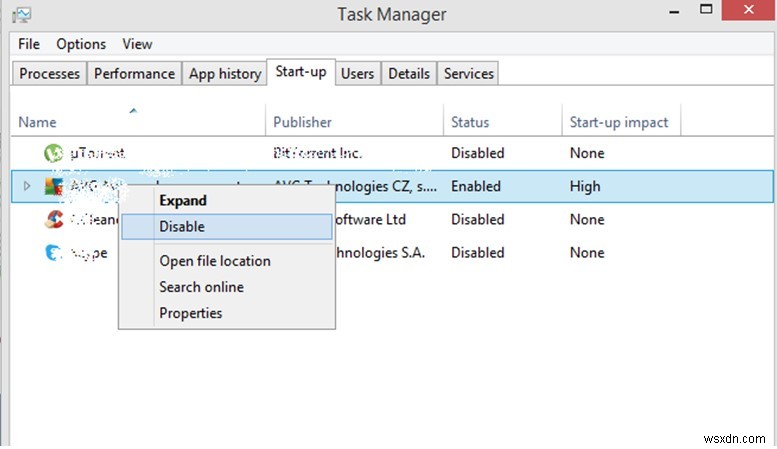Open the File menu
The image size is (777, 449).
point(29,44)
